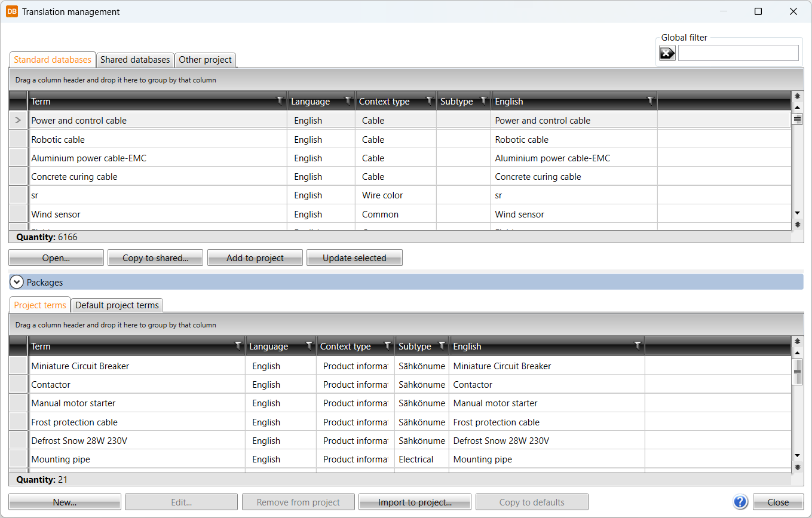
Task: Switch to Shared databases tab
Action: 135,60
